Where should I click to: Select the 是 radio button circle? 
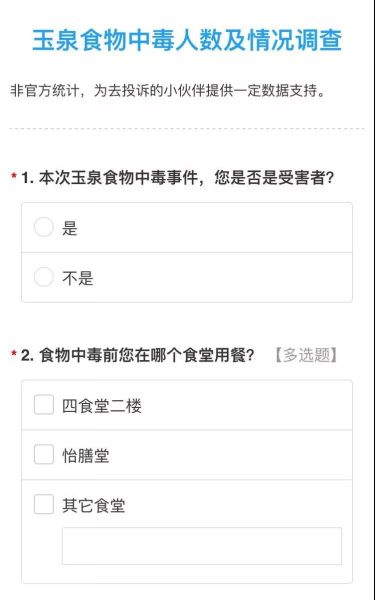coord(44,227)
